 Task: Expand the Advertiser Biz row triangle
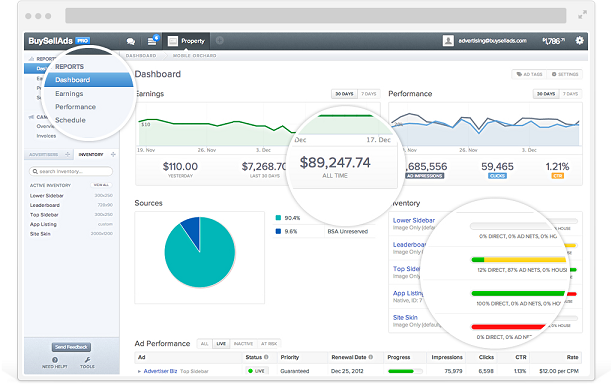(x=139, y=372)
